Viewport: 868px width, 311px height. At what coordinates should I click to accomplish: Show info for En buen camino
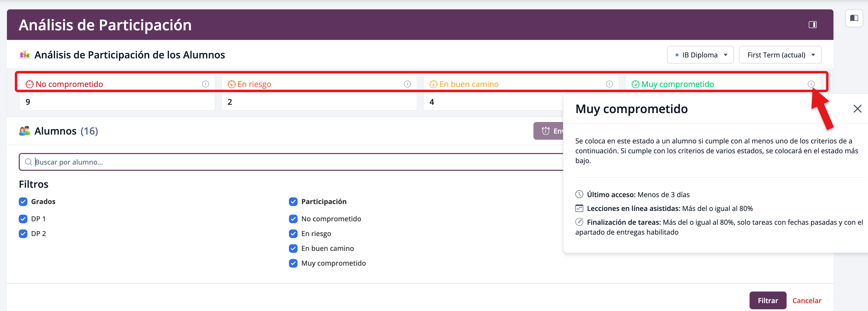pos(609,84)
